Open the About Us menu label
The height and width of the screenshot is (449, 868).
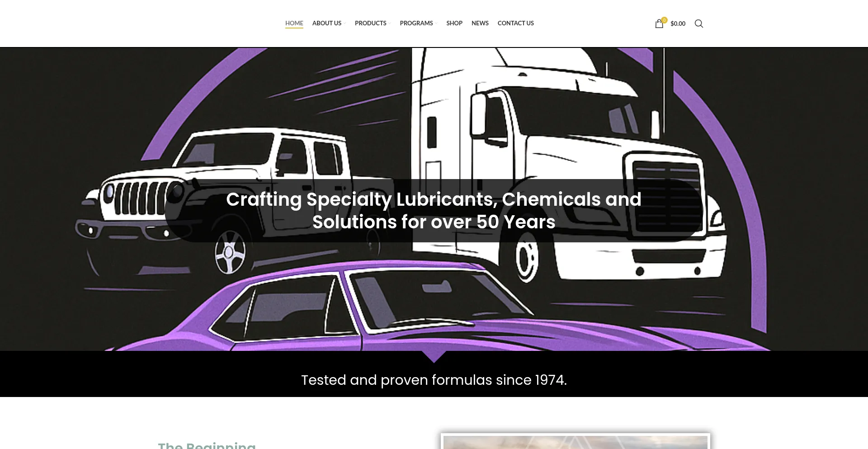click(326, 23)
